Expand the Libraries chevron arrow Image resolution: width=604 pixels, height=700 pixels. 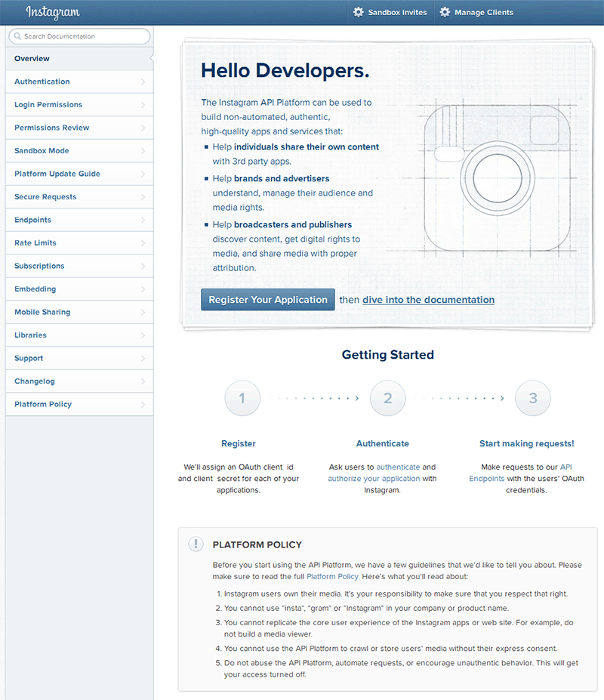(x=143, y=335)
